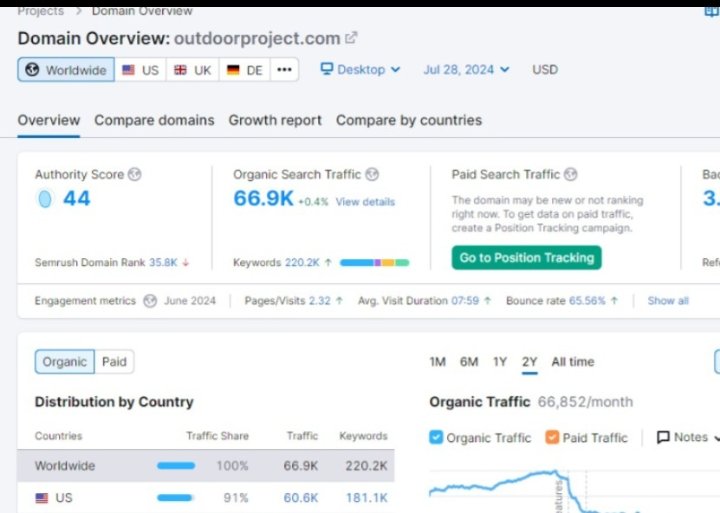
Task: Open Compare domains tab
Action: (154, 120)
